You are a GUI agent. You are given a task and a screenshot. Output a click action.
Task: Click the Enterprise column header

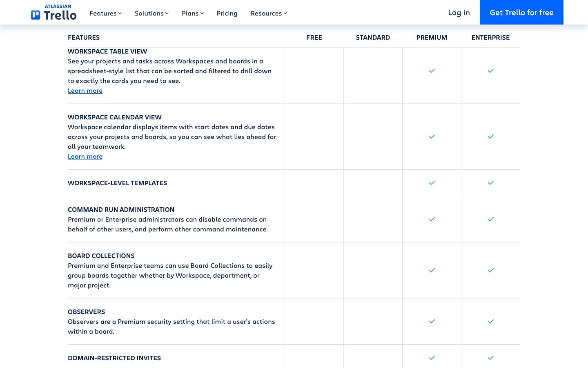(490, 37)
